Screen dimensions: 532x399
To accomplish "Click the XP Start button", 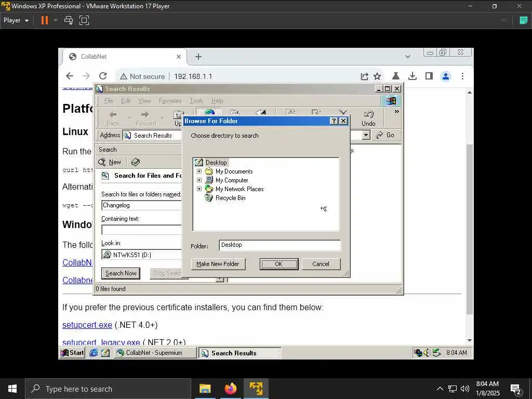I will [x=72, y=353].
